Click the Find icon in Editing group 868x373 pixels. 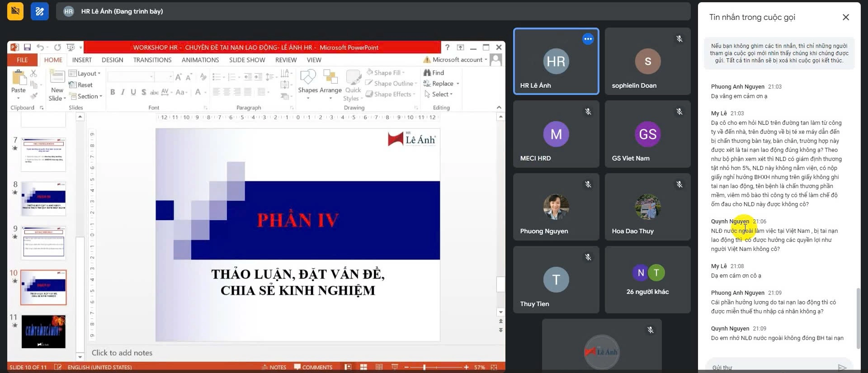[434, 73]
